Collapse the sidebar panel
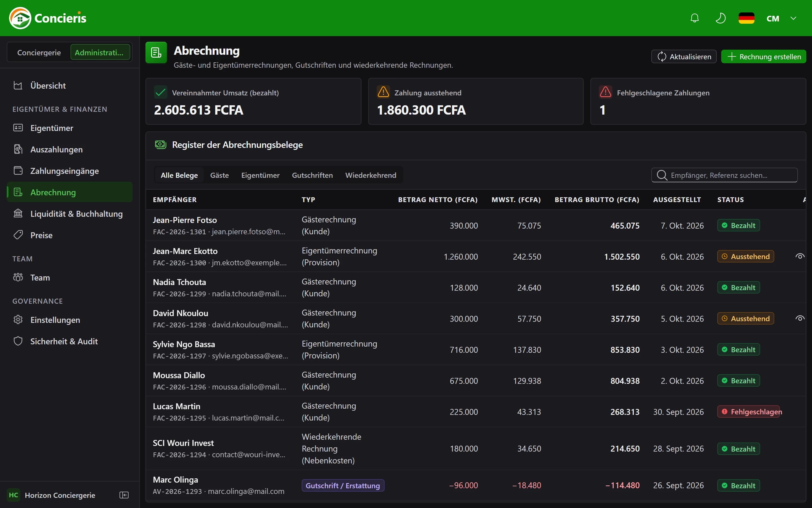 pos(124,495)
